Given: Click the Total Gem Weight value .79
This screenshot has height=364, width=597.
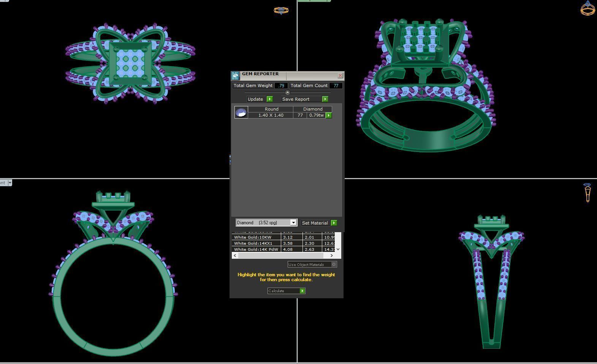Looking at the screenshot, I should click(x=281, y=86).
